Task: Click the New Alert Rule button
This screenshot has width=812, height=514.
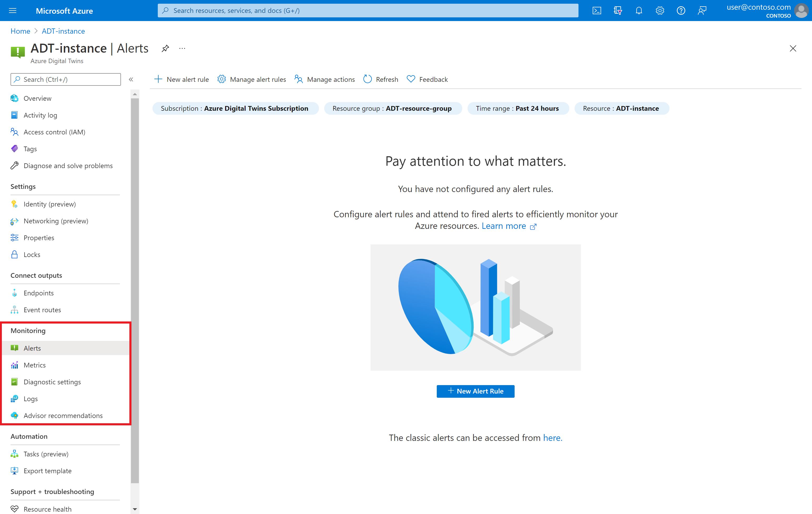Action: point(475,391)
